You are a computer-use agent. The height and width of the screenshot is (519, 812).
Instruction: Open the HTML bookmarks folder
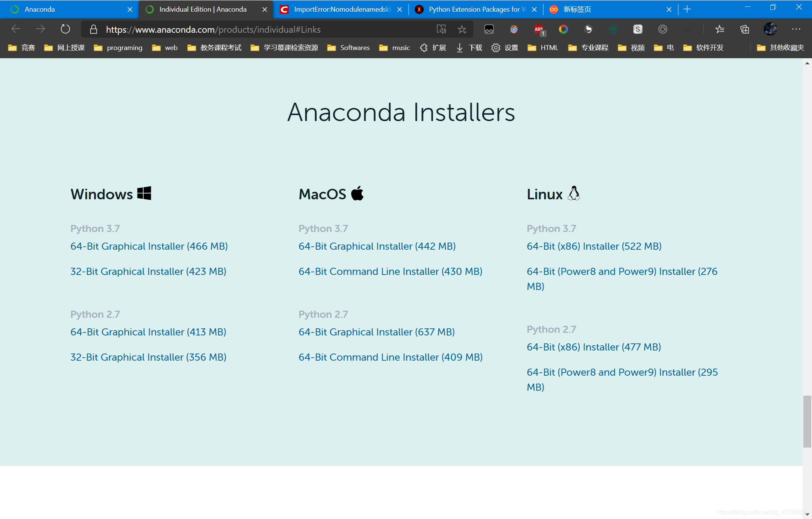pos(543,48)
